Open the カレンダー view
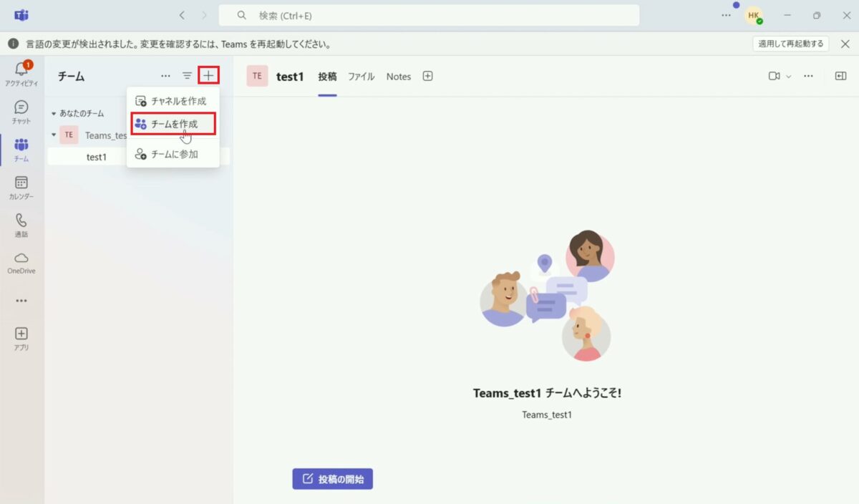859x504 pixels. point(21,186)
